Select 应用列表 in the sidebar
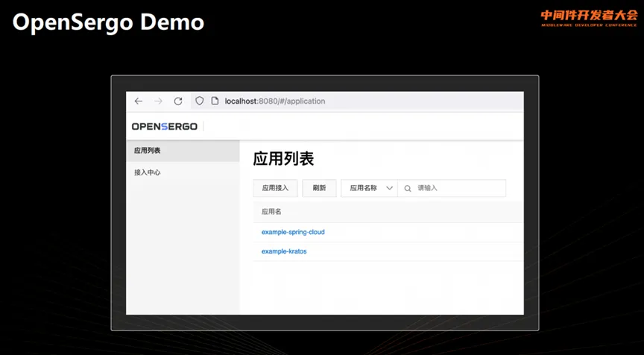Image resolution: width=644 pixels, height=355 pixels. coord(183,151)
